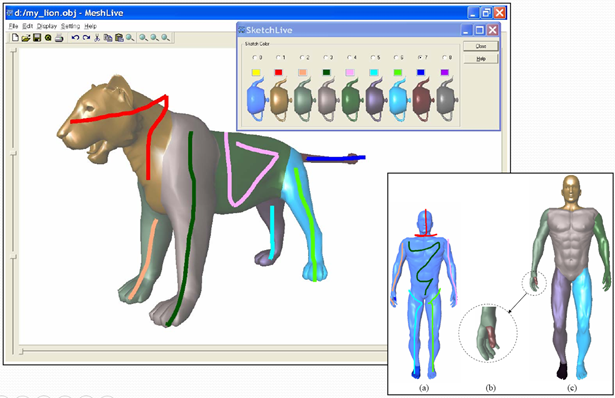Select the blue teapot under yellow swatch
615x398 pixels.
(257, 100)
